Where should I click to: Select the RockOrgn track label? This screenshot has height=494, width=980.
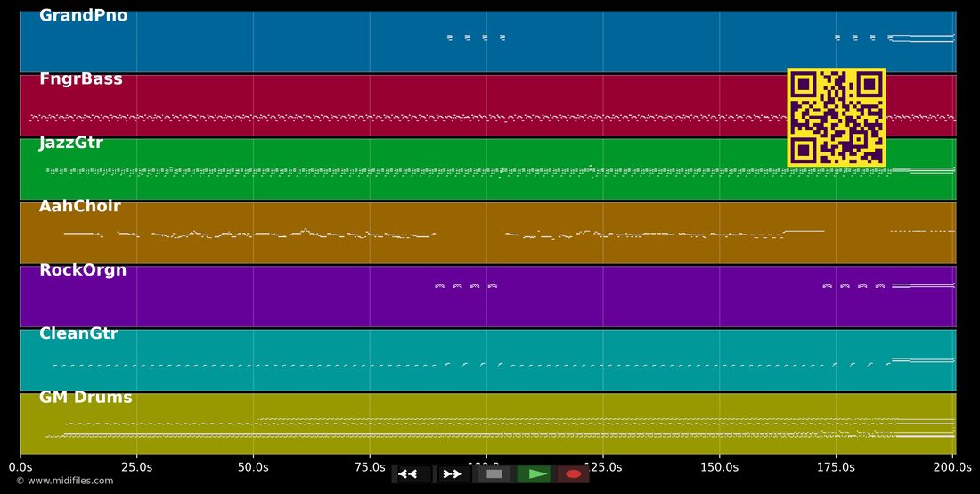[x=83, y=270]
